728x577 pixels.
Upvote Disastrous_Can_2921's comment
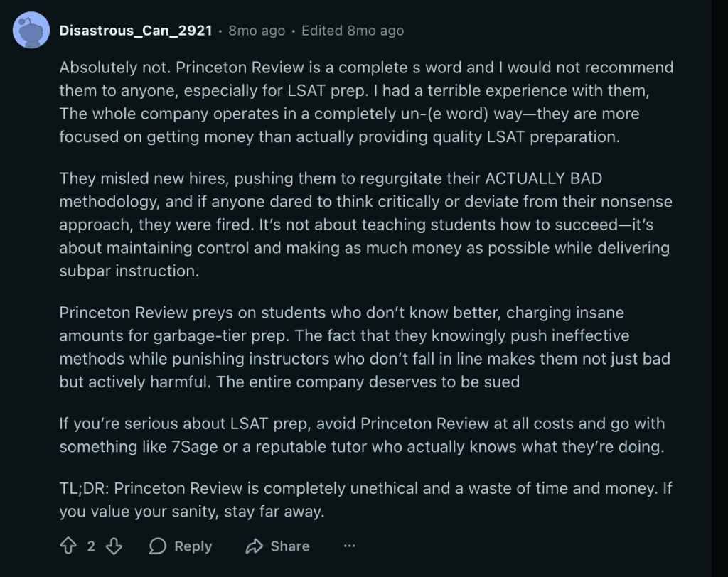69,546
